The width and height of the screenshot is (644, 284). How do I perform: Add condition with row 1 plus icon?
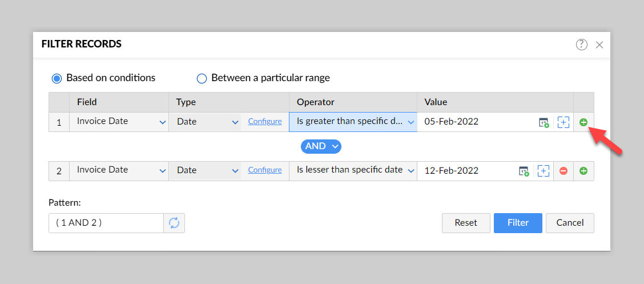(x=583, y=122)
